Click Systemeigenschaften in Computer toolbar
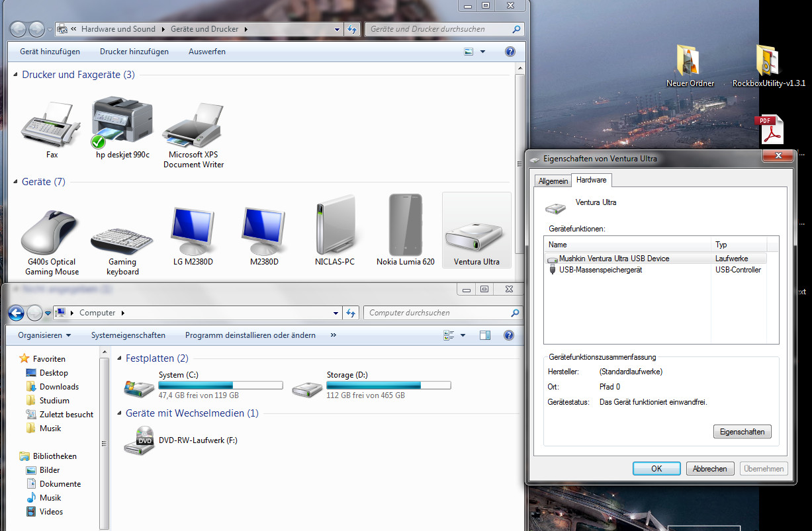 [x=128, y=335]
